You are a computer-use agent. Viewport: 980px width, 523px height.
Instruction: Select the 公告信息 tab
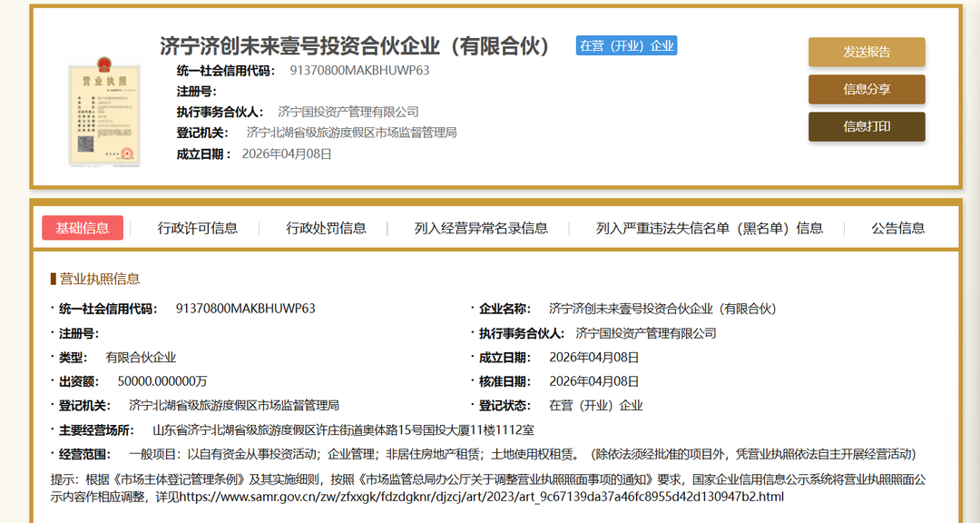point(897,228)
